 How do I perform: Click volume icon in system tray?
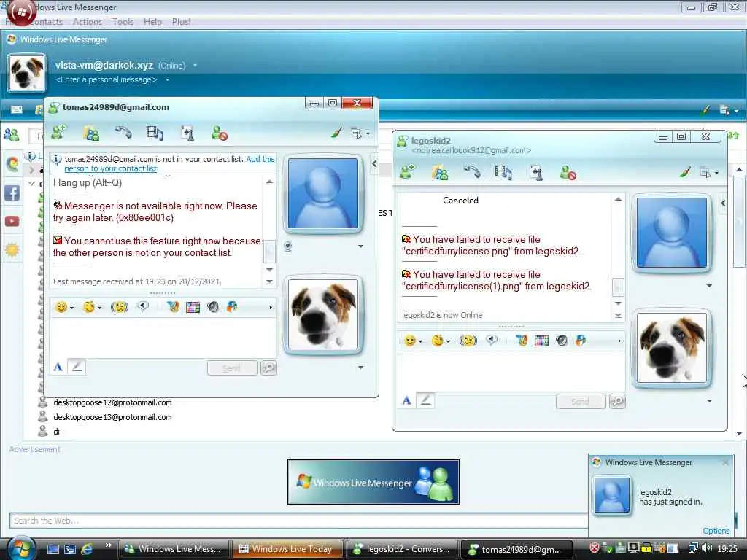707,548
